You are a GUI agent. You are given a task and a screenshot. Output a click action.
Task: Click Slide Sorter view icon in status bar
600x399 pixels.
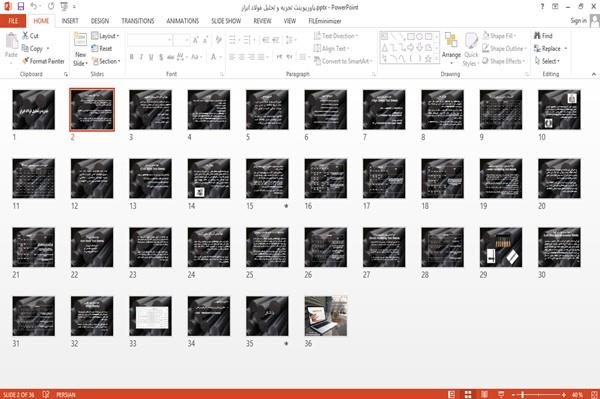click(468, 394)
